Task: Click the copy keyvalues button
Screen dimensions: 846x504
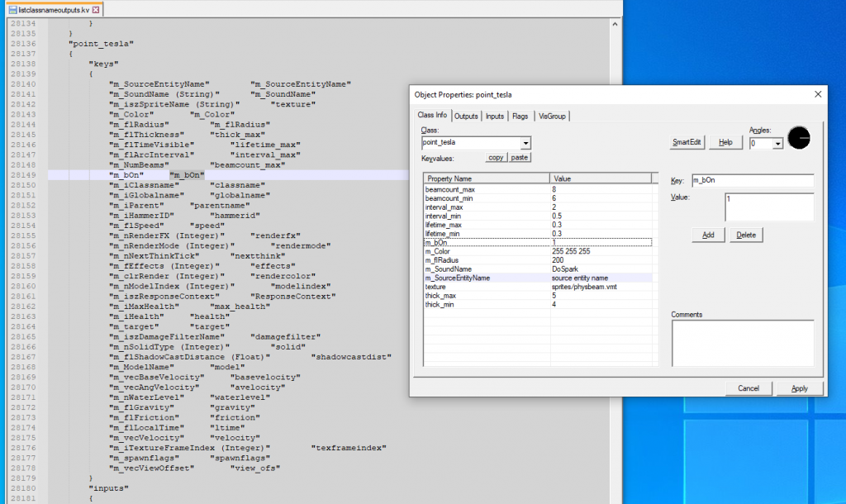Action: (x=496, y=157)
